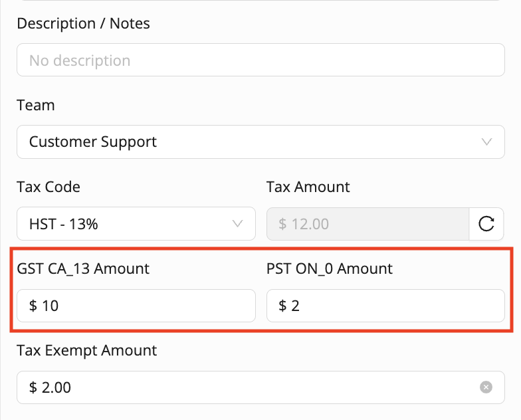Click the Tax Exempt Amount label
This screenshot has height=420, width=521.
pyautogui.click(x=87, y=351)
